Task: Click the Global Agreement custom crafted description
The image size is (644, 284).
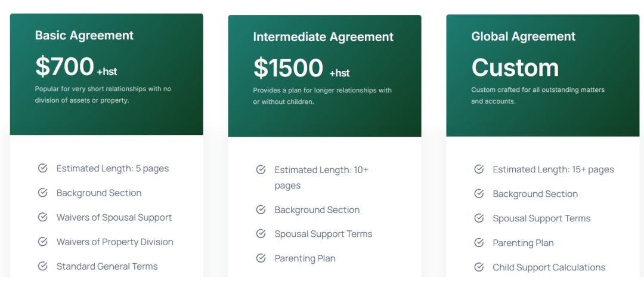Action: [x=538, y=95]
